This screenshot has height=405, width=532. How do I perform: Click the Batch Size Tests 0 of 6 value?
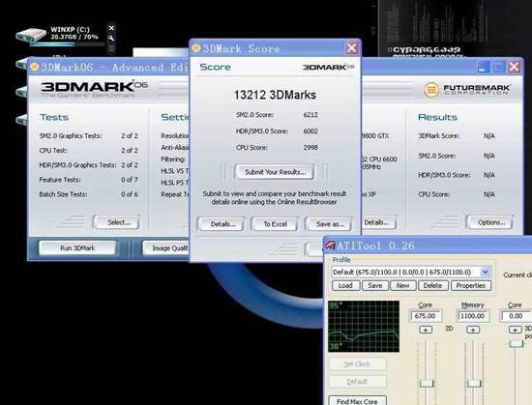coord(130,194)
